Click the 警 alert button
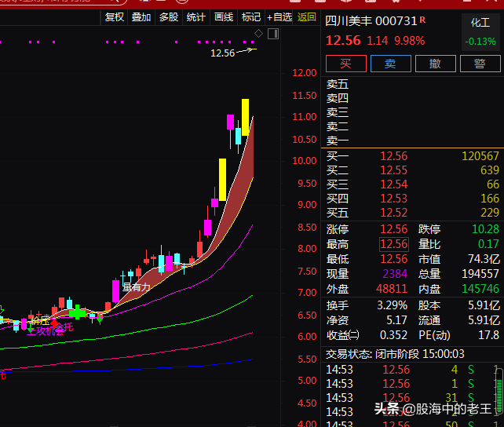This screenshot has height=427, width=504. tap(480, 64)
